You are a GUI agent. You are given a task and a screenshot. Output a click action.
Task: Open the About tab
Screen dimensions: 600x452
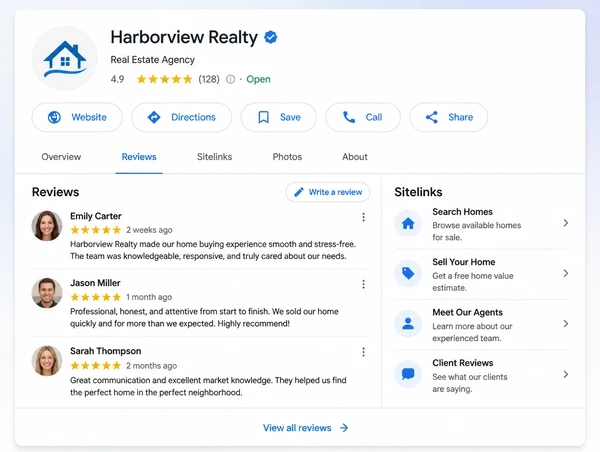click(355, 157)
